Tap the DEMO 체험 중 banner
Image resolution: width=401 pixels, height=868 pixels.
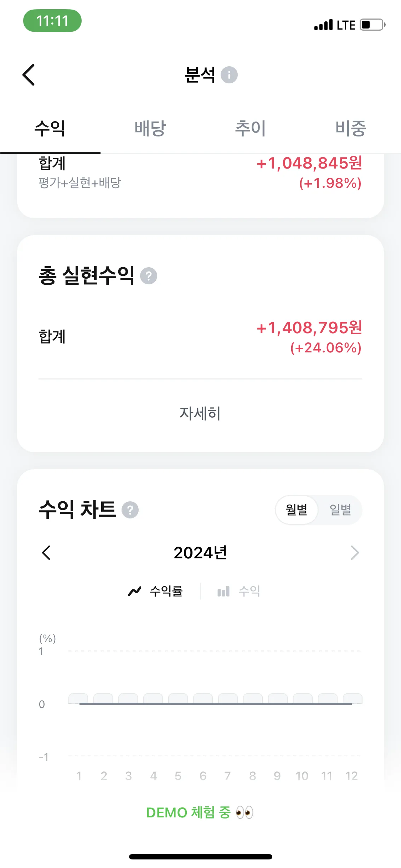click(200, 812)
